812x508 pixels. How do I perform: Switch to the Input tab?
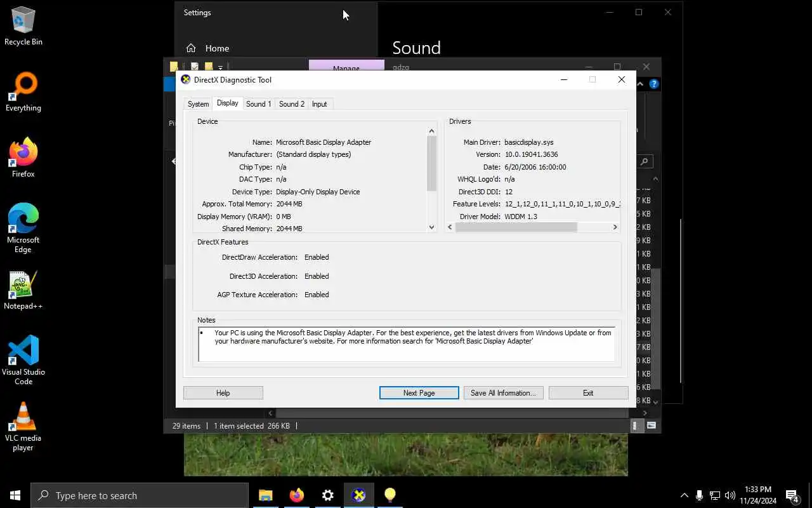[320, 104]
